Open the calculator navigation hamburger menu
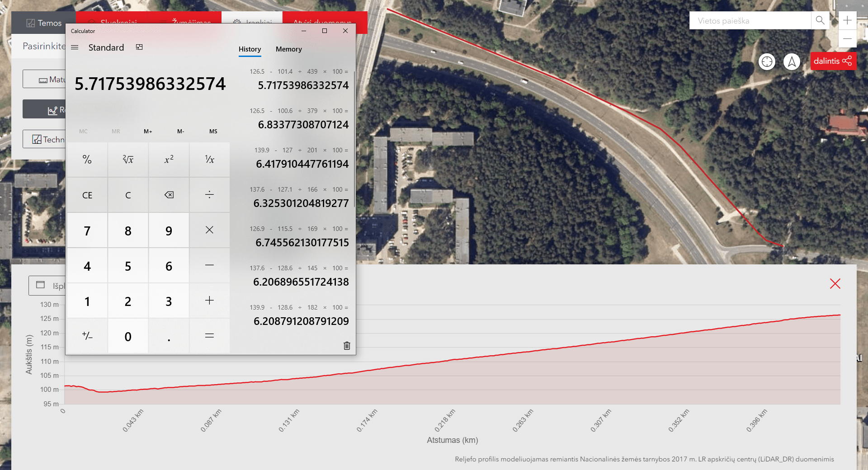The image size is (868, 470). [75, 47]
